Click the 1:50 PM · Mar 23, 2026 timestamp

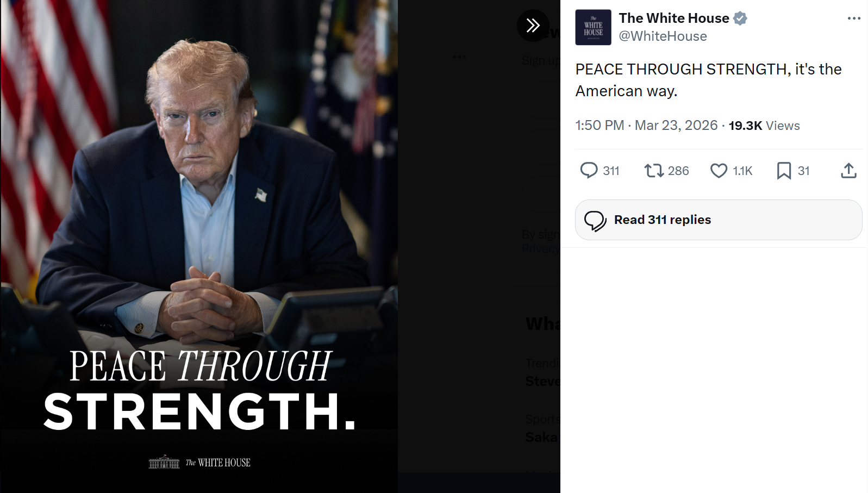(x=646, y=126)
